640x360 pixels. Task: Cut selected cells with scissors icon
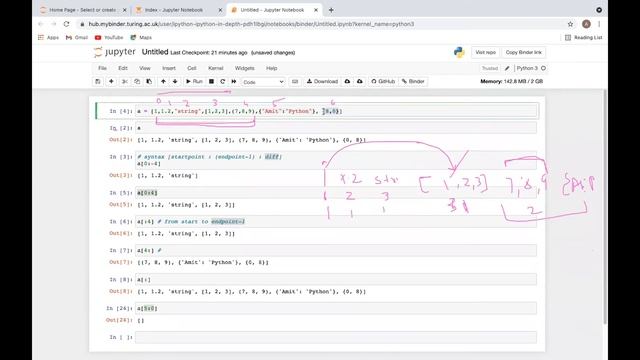[x=124, y=82]
